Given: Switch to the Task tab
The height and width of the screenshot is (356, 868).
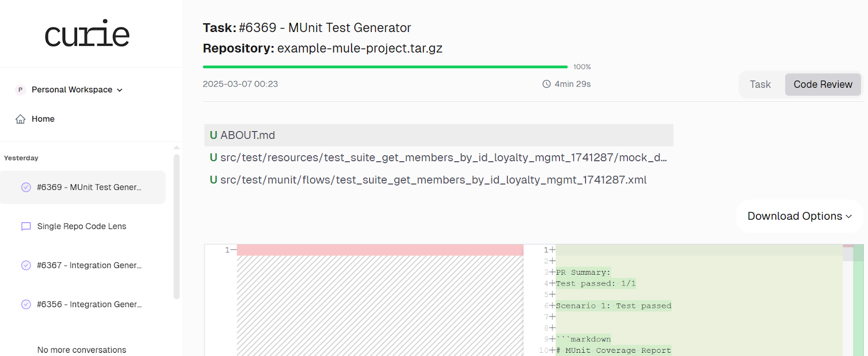Looking at the screenshot, I should tap(760, 84).
